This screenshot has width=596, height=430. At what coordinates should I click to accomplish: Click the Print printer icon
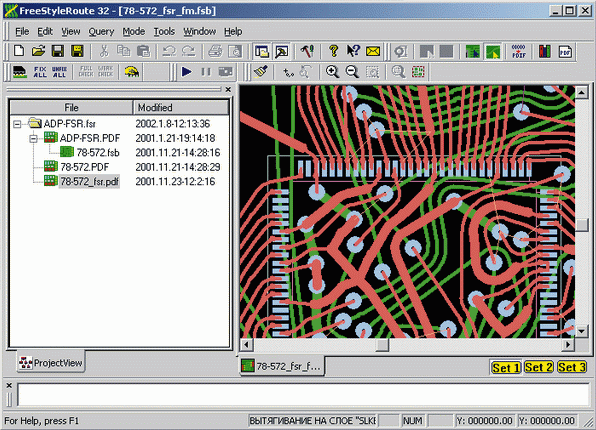click(215, 51)
